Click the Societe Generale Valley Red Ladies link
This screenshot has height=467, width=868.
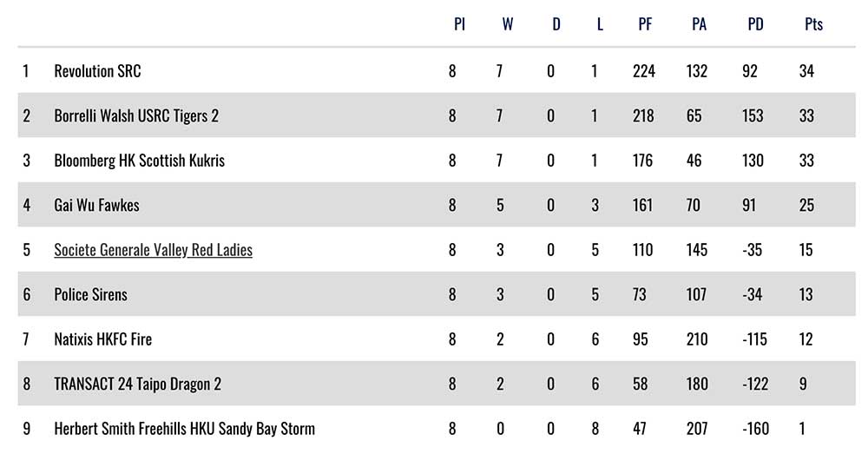pyautogui.click(x=153, y=250)
